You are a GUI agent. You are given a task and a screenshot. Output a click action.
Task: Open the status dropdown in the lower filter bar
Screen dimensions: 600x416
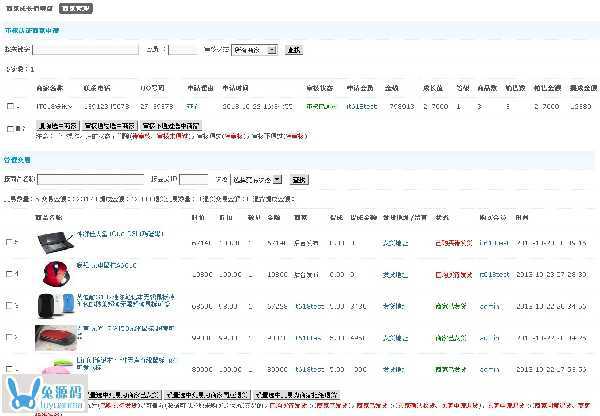256,179
